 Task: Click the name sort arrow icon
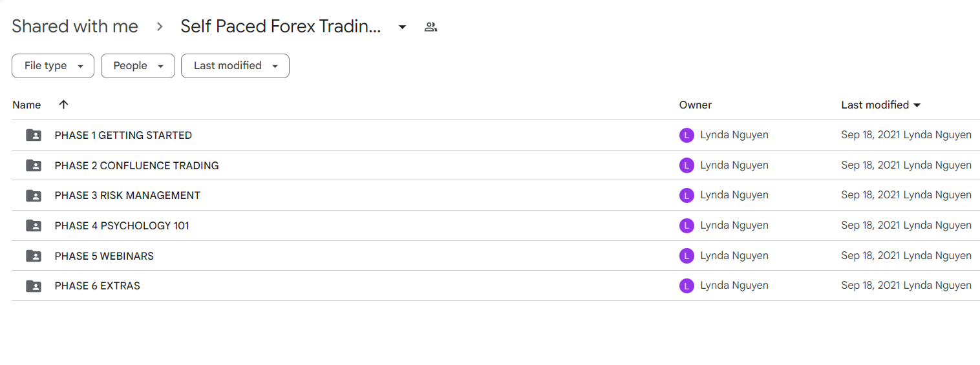(x=63, y=105)
